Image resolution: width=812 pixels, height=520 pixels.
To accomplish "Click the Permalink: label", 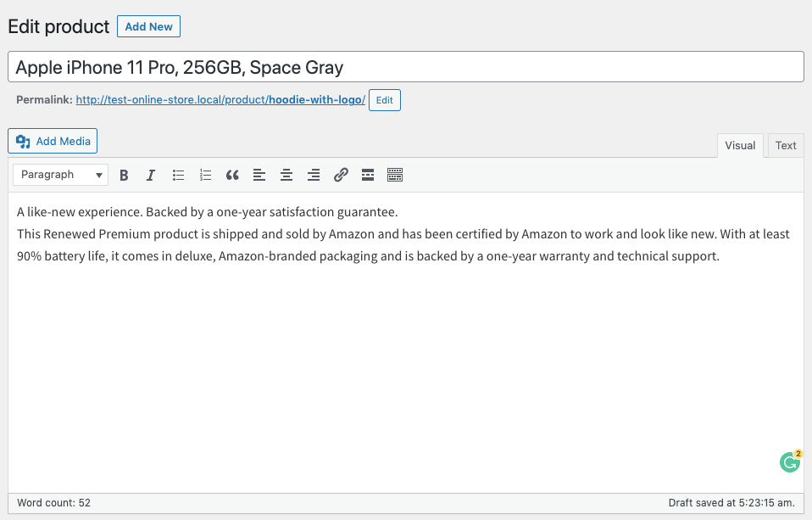I will (45, 99).
